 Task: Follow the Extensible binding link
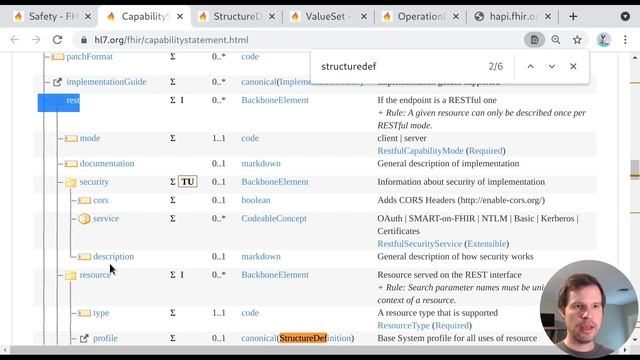[x=487, y=244]
